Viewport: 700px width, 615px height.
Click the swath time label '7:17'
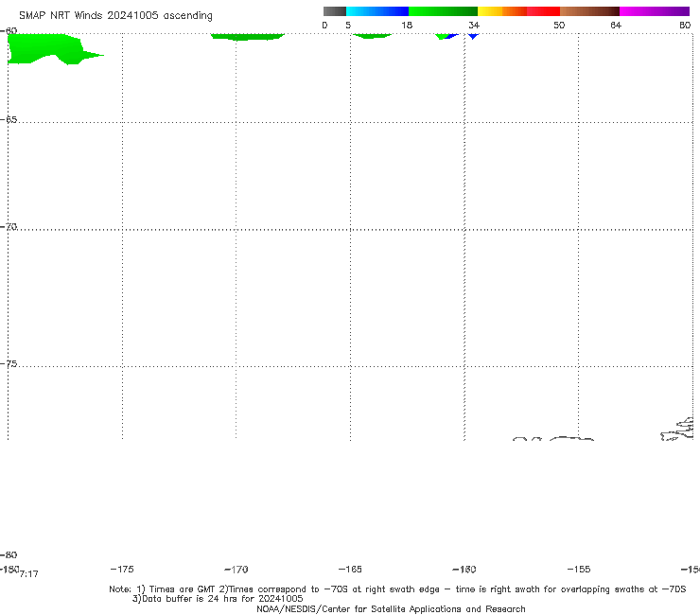29,574
